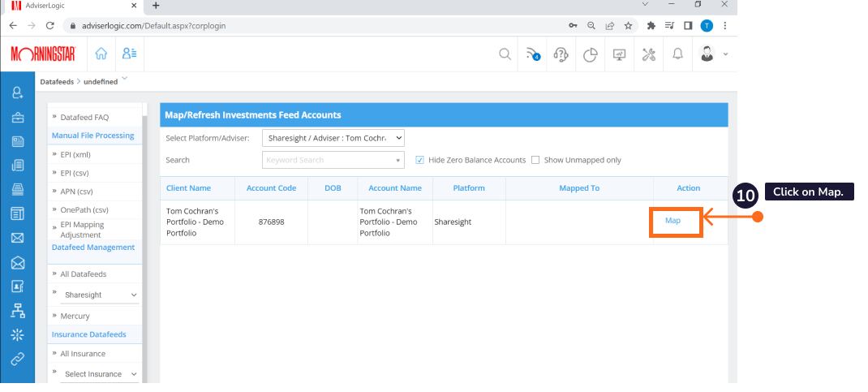Open the datafeed icon with badge 4
Screen dimensions: 868x392
533,54
